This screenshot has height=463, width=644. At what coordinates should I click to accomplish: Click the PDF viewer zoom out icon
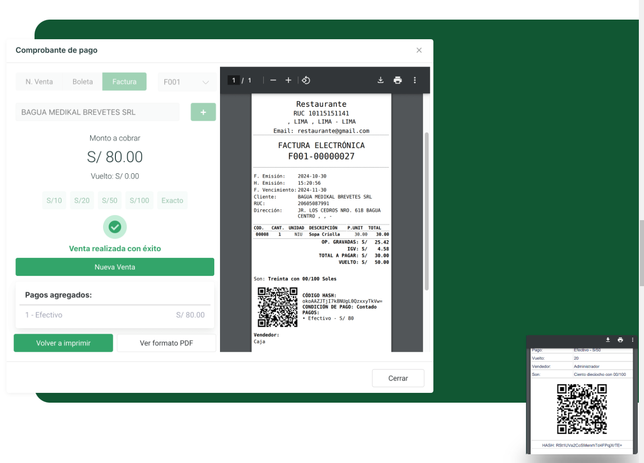click(273, 80)
